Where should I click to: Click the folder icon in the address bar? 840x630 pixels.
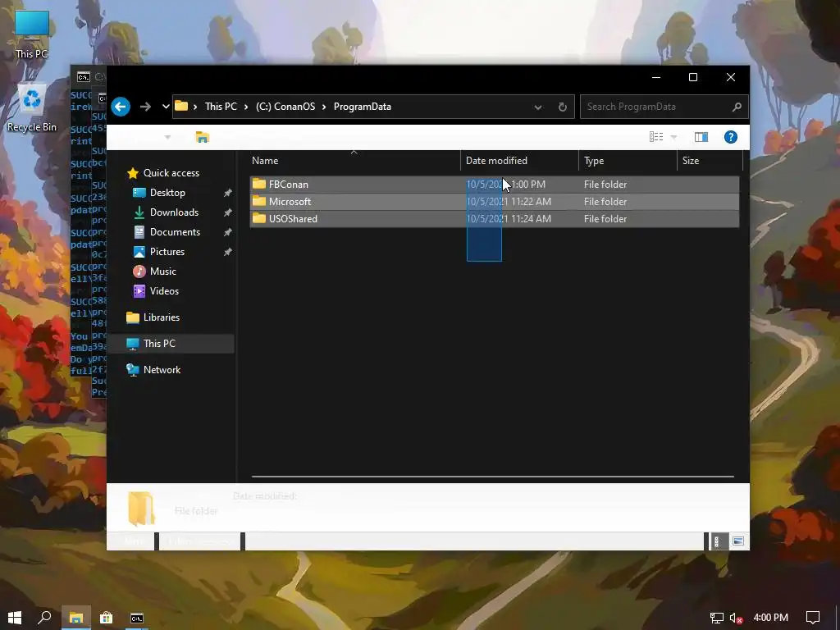[181, 106]
